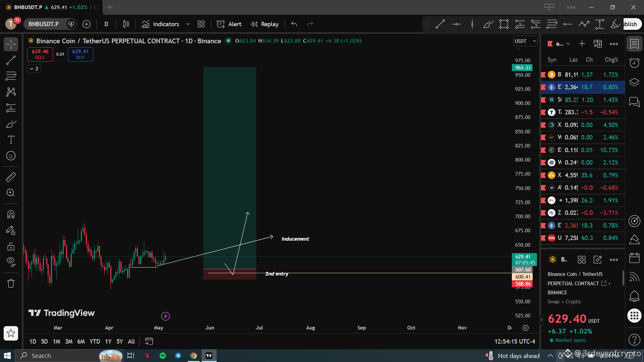This screenshot has height=362, width=644.
Task: Open Spotify from the taskbar
Action: [x=163, y=356]
